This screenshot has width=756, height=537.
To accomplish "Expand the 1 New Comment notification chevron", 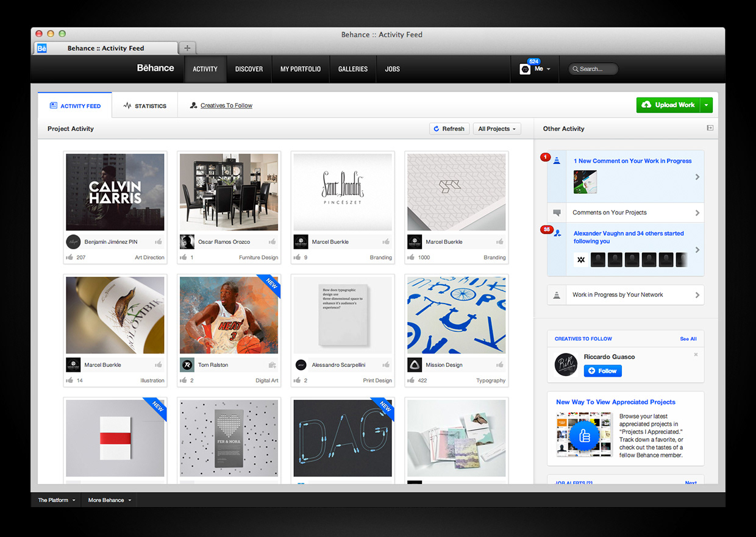I will (x=697, y=177).
